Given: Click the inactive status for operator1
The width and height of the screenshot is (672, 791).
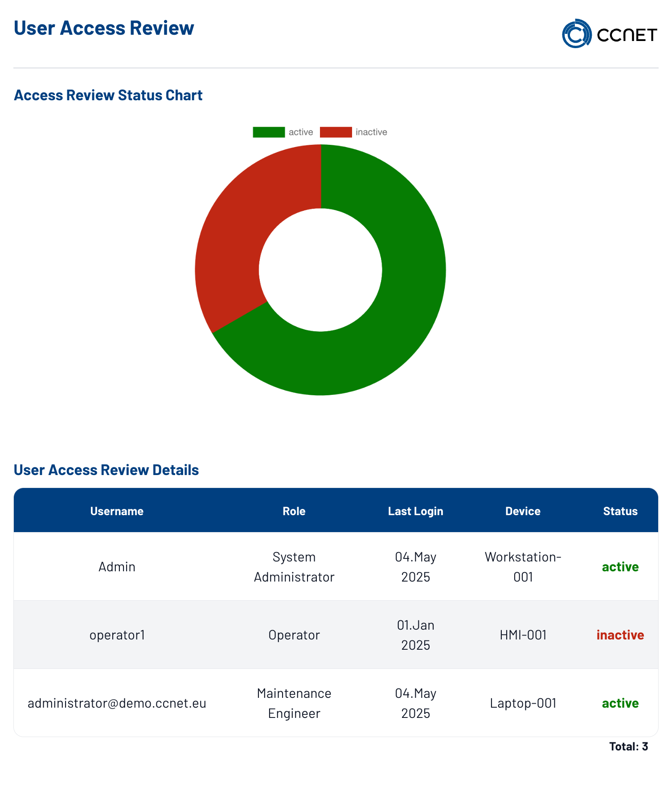Looking at the screenshot, I should pyautogui.click(x=620, y=635).
